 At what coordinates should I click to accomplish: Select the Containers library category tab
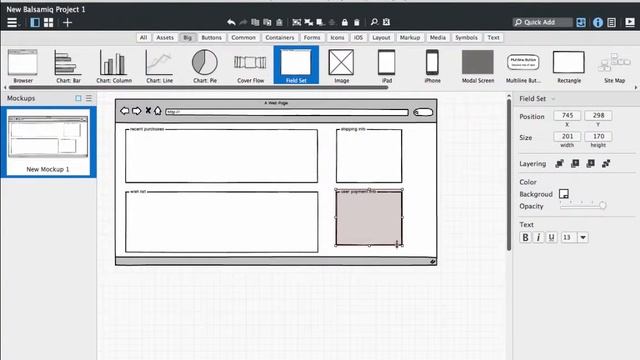pyautogui.click(x=280, y=38)
